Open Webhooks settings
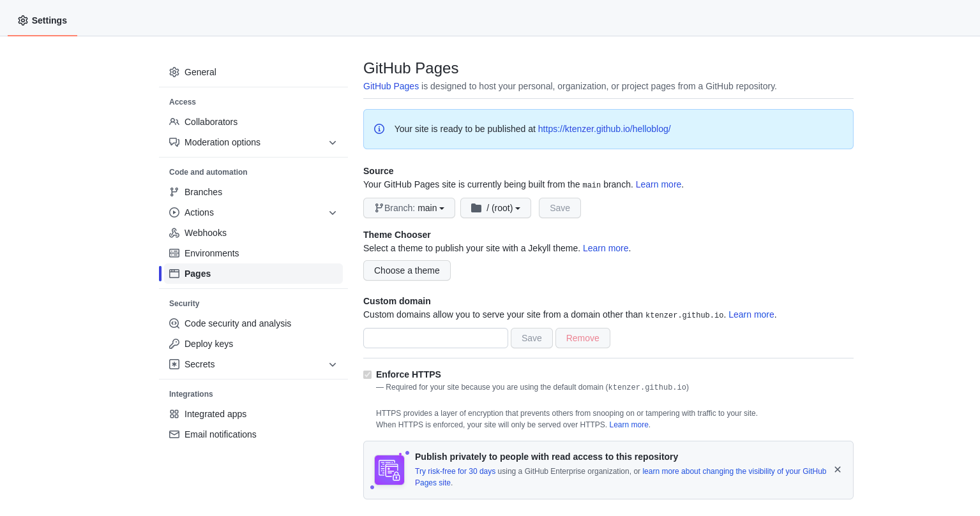Screen dimensions: 980x516 point(253,233)
